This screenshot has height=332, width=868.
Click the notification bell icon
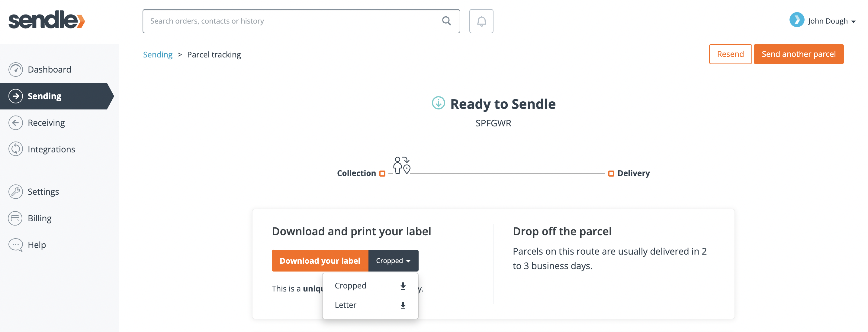481,21
